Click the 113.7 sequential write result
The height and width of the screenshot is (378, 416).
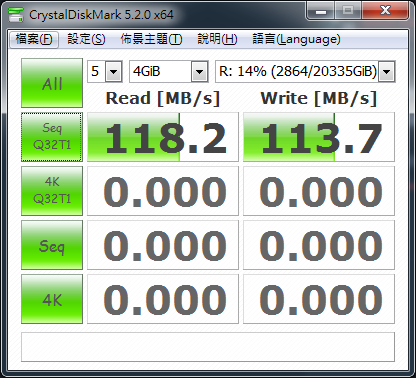[319, 137]
